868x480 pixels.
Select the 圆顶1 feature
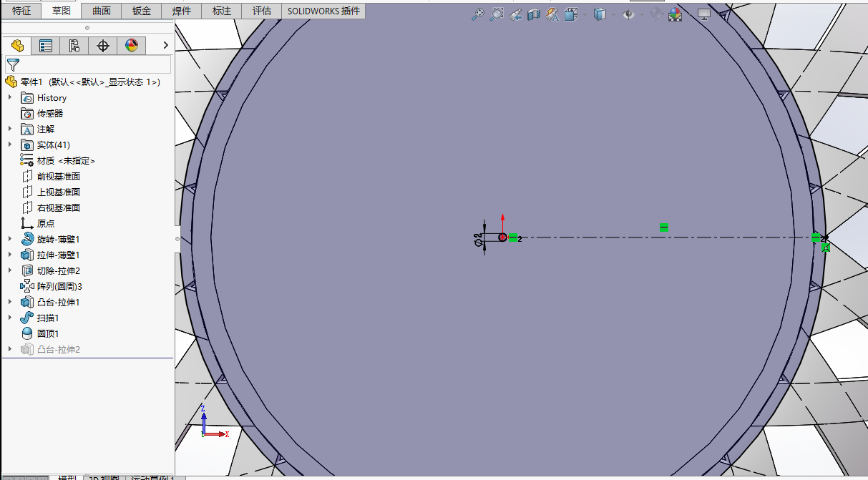40,333
